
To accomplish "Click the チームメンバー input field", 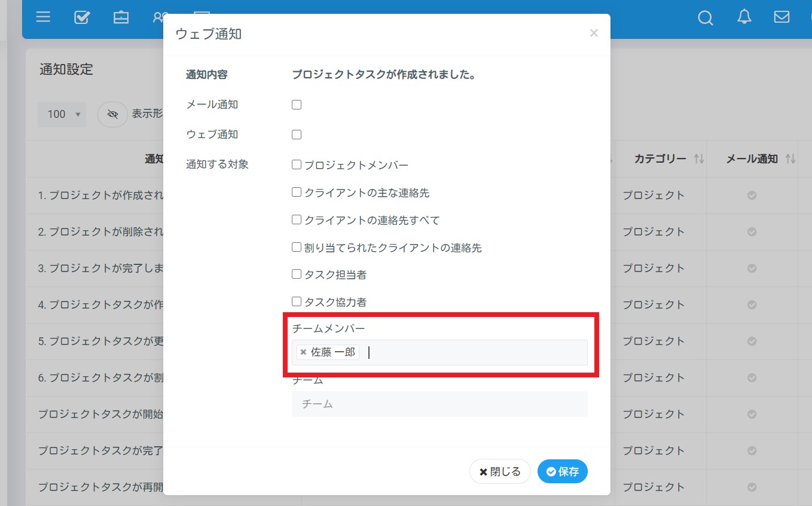I will coord(439,352).
